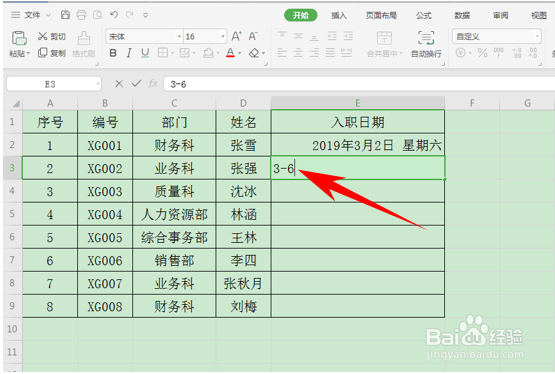Increase font size with A+ icon
555x374 pixels.
click(236, 36)
